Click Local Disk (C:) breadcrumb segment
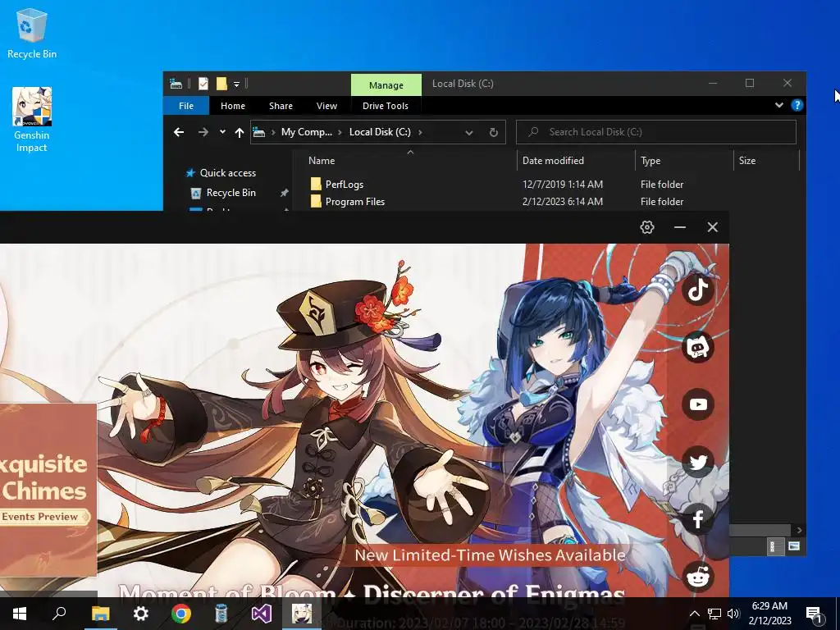The width and height of the screenshot is (840, 630). 380,132
